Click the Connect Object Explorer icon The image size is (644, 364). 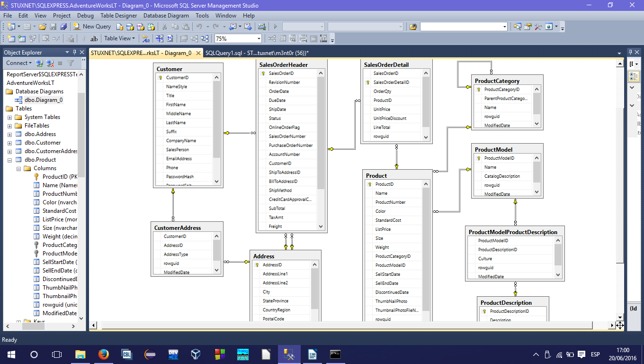40,63
